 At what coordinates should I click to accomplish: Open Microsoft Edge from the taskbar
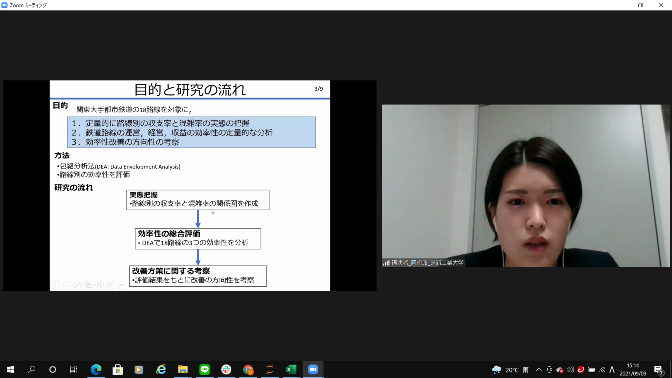pos(96,369)
